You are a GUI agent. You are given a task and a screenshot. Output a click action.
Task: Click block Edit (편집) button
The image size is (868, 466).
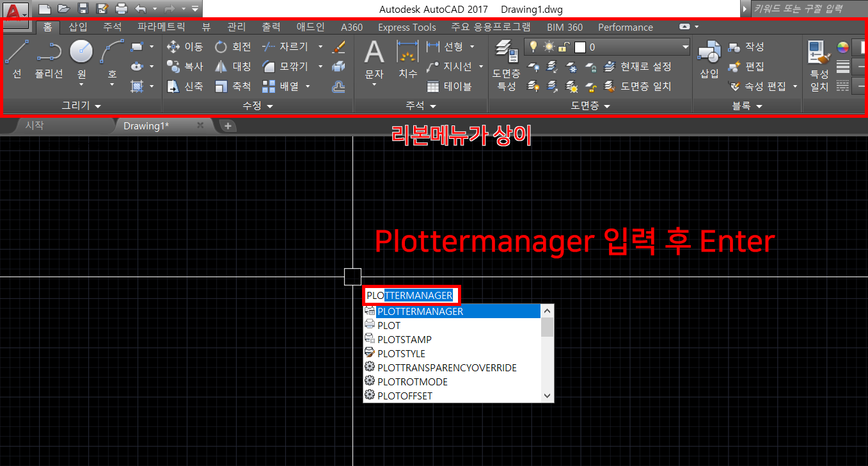[x=746, y=67]
